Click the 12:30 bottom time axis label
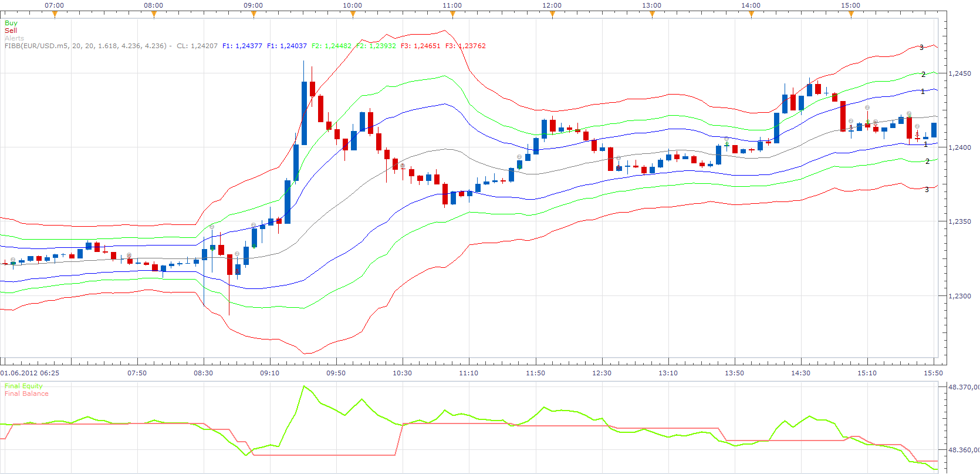Image resolution: width=980 pixels, height=474 pixels. [601, 373]
